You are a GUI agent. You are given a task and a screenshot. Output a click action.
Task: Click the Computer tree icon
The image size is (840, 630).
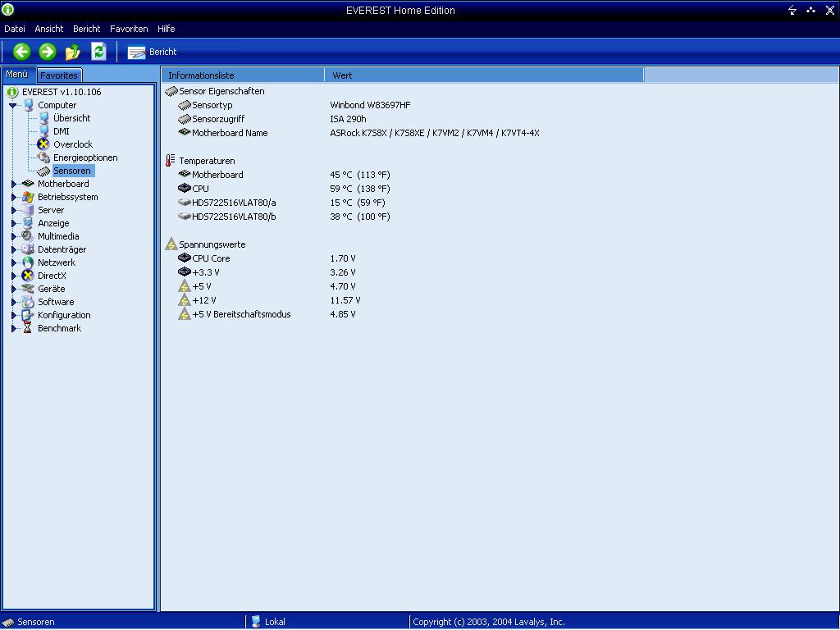[29, 106]
